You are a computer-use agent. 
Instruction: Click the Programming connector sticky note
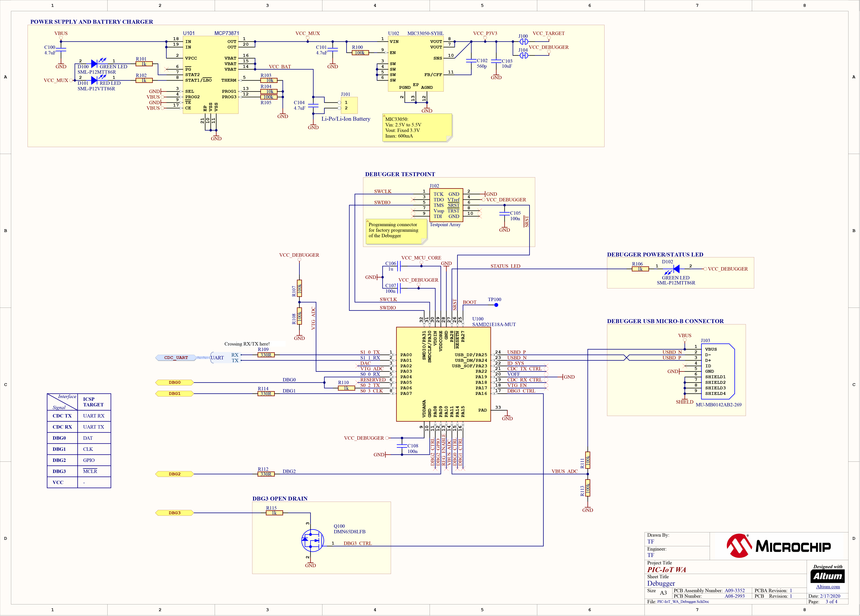(396, 231)
